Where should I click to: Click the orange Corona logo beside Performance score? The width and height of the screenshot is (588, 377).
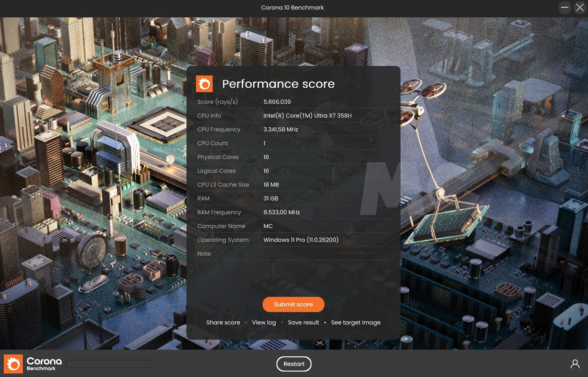point(204,84)
